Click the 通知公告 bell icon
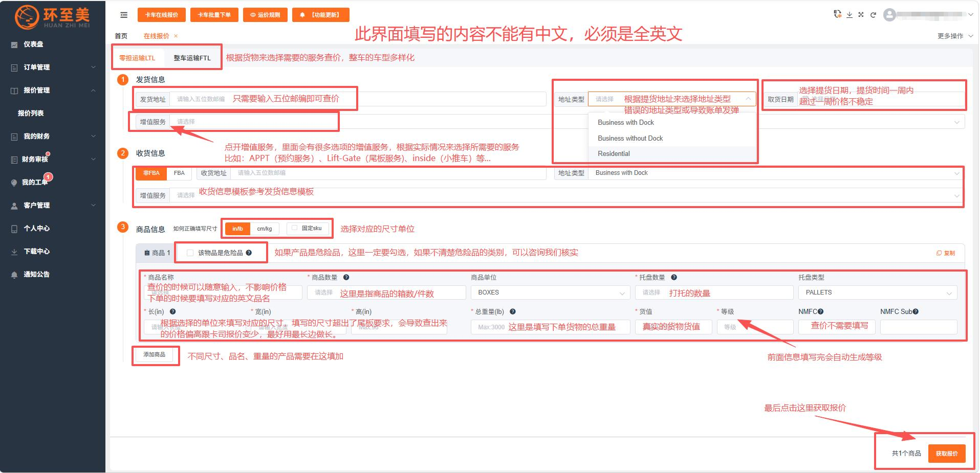The width and height of the screenshot is (980, 473). tap(14, 275)
